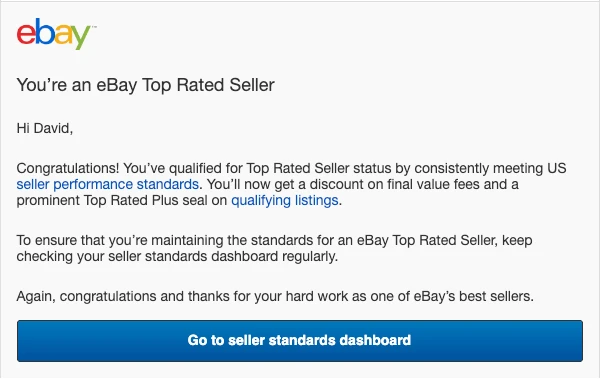Open the qualifying listings link
This screenshot has height=380, width=605.
tap(285, 201)
